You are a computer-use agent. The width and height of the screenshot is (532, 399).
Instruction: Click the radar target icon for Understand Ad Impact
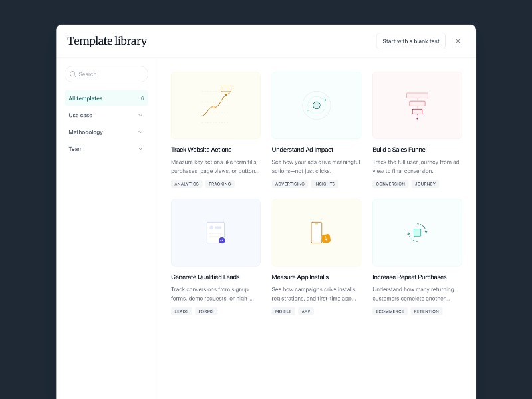click(x=317, y=105)
